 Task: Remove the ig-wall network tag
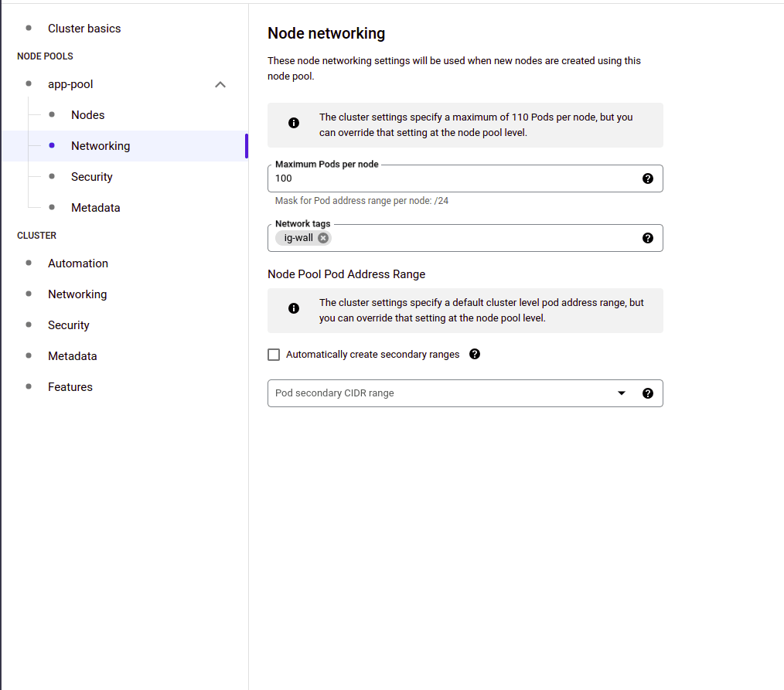point(323,238)
